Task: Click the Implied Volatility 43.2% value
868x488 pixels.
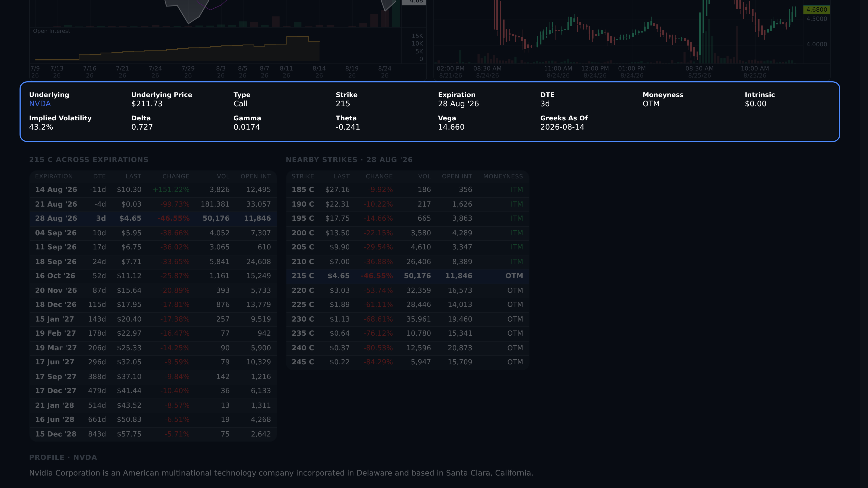Action: pyautogui.click(x=41, y=127)
